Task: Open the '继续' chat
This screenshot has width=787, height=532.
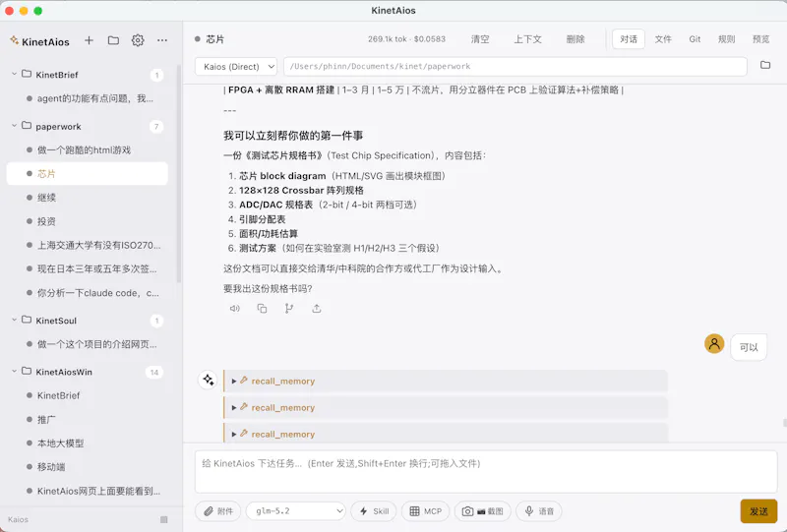Action: 88,198
